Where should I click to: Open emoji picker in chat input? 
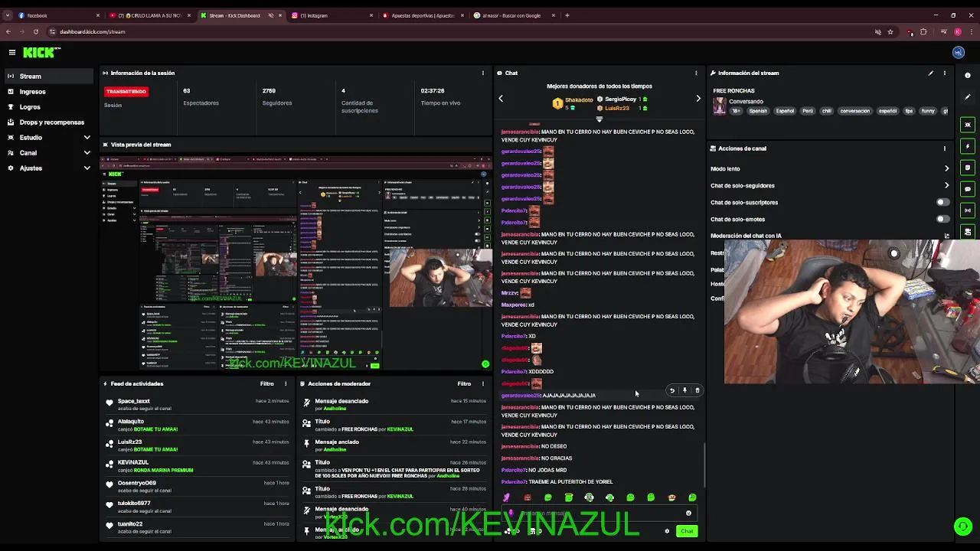click(x=688, y=513)
